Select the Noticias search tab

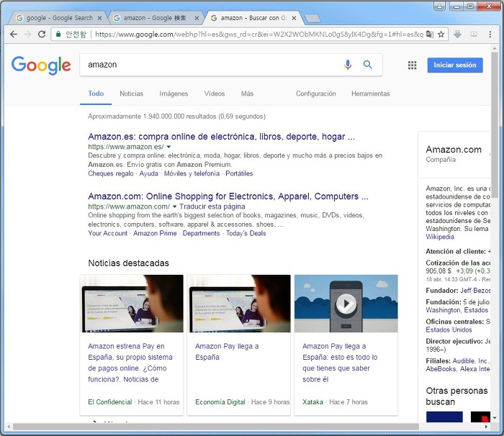click(132, 94)
